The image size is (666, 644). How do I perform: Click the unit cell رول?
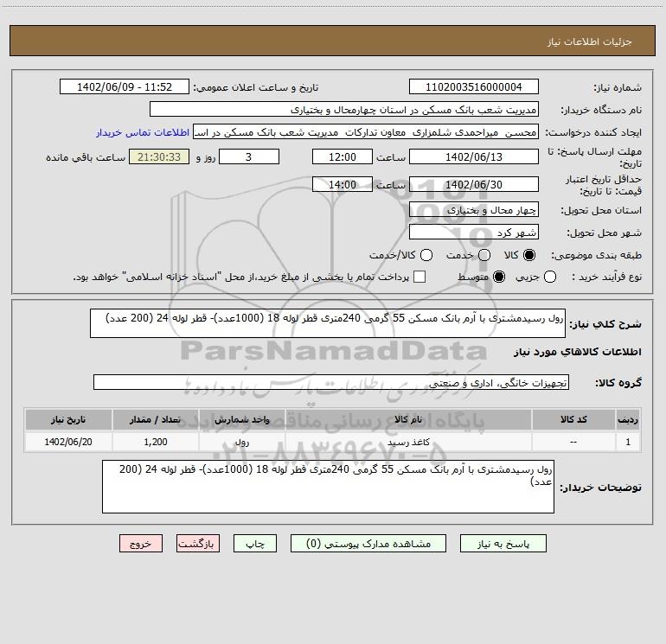[x=241, y=442]
